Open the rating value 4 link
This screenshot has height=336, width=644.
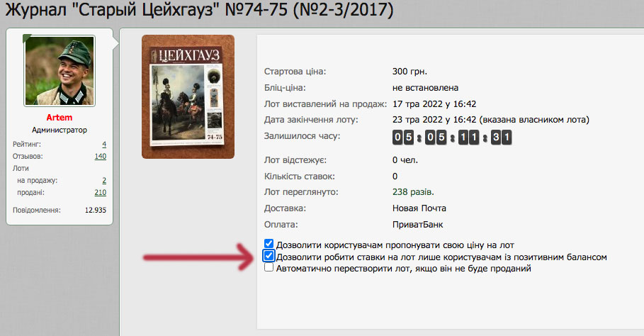(x=104, y=144)
